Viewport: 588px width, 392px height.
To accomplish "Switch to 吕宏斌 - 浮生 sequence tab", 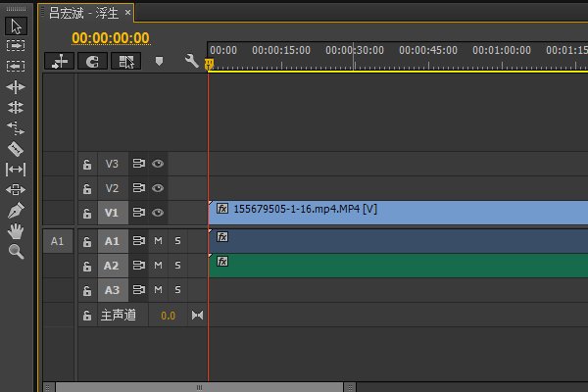I will point(83,13).
